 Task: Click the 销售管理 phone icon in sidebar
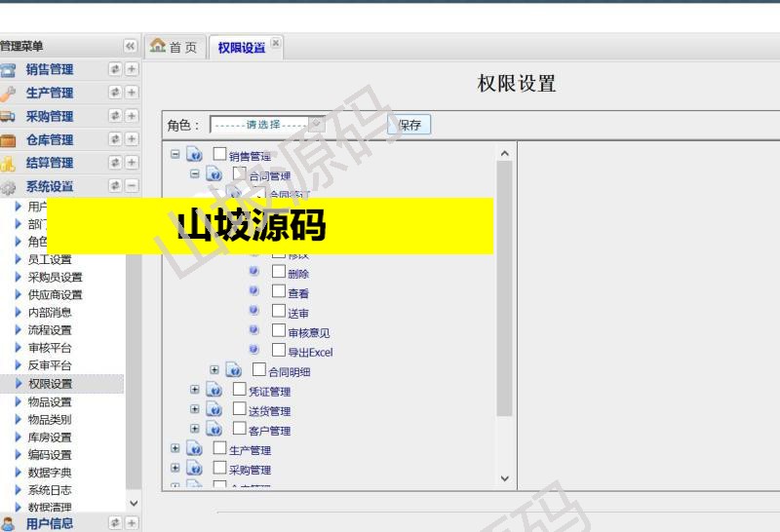click(x=8, y=70)
